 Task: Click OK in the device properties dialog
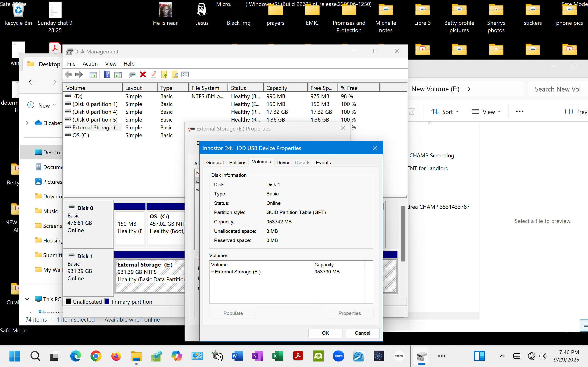(x=325, y=333)
